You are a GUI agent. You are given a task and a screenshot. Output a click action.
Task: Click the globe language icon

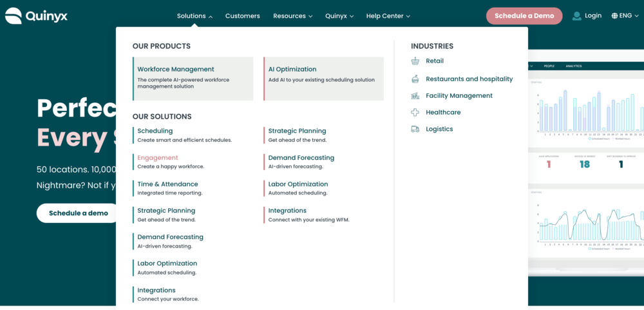[614, 16]
